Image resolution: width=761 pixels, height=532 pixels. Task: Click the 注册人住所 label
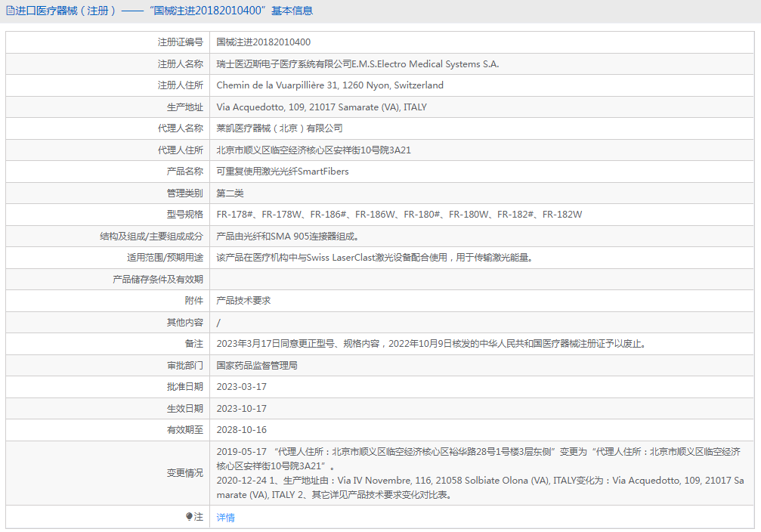pyautogui.click(x=180, y=85)
